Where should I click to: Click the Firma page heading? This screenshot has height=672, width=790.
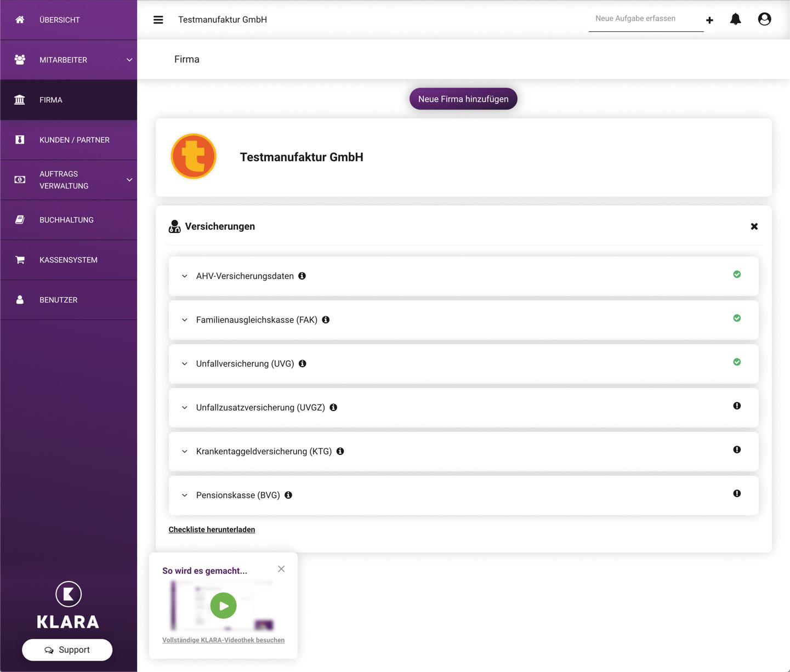pos(187,59)
